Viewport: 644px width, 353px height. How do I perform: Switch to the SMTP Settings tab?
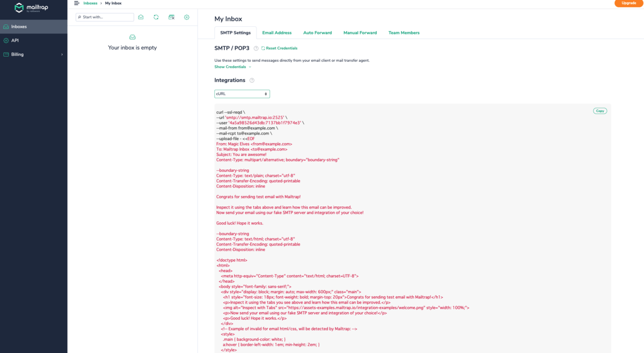click(x=235, y=33)
